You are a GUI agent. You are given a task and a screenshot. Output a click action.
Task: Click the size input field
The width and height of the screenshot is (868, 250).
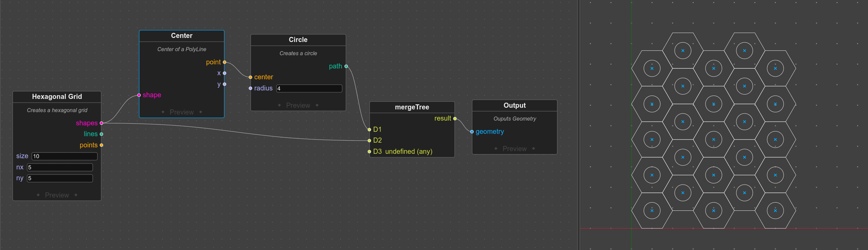pos(64,156)
